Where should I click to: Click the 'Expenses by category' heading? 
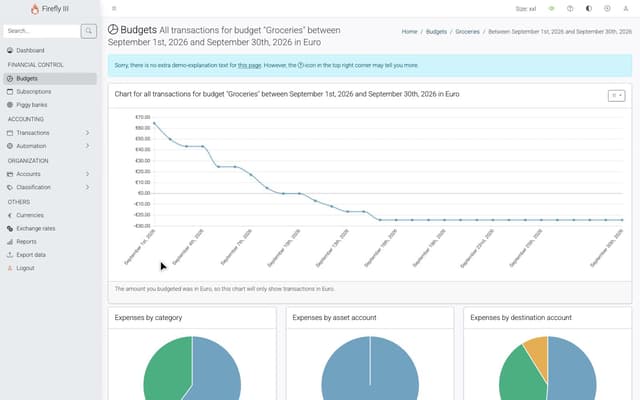click(148, 318)
